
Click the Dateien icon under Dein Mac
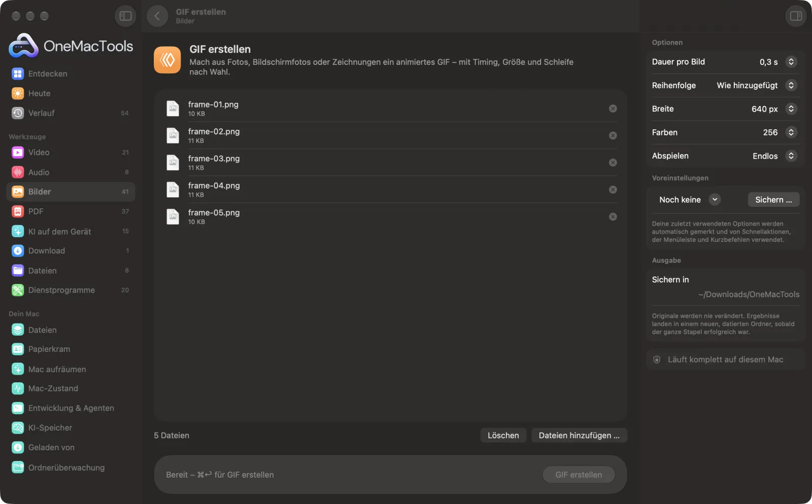pos(18,330)
